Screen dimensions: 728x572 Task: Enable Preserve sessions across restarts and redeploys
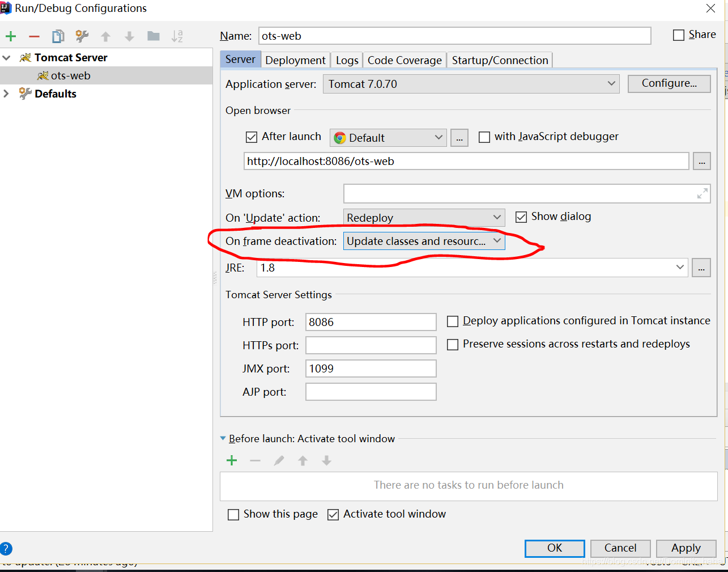[x=453, y=345]
